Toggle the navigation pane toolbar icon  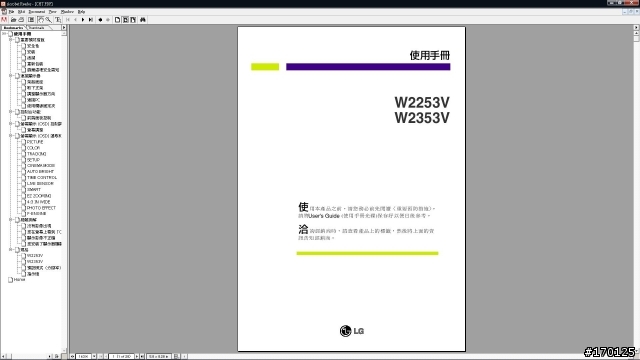[31, 20]
